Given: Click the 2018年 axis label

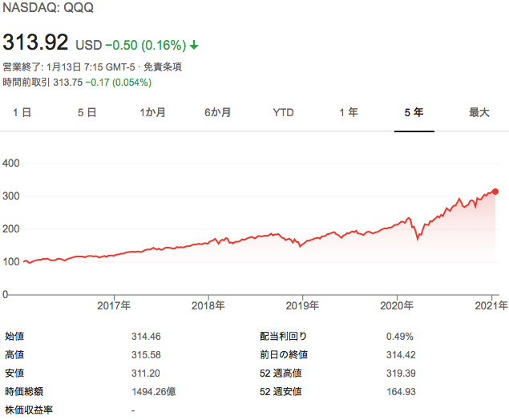Looking at the screenshot, I should (x=208, y=305).
